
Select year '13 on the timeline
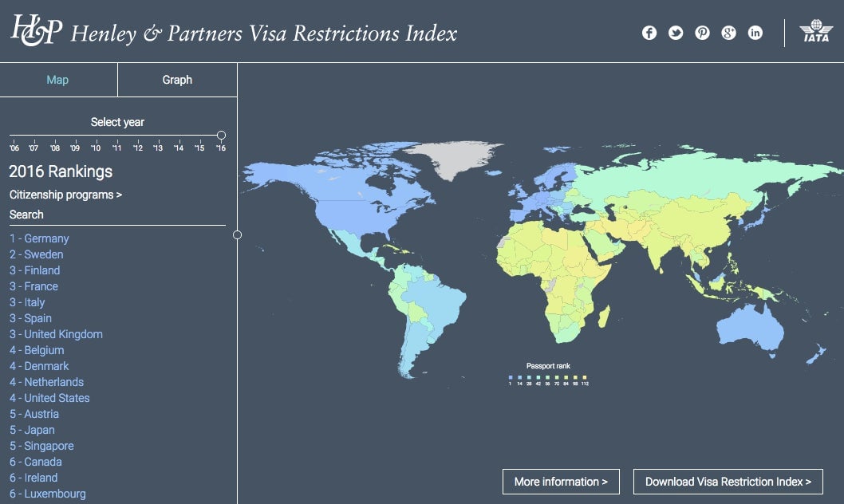(x=158, y=148)
